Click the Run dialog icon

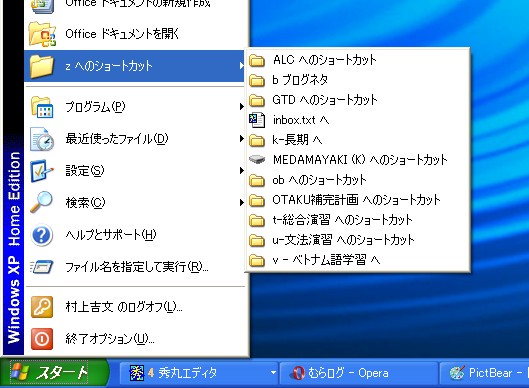(41, 267)
